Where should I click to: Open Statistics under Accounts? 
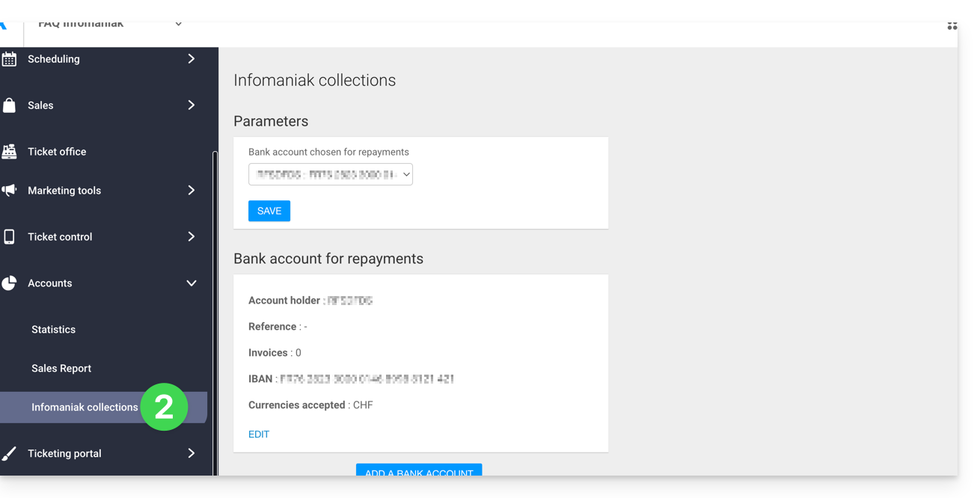click(53, 330)
